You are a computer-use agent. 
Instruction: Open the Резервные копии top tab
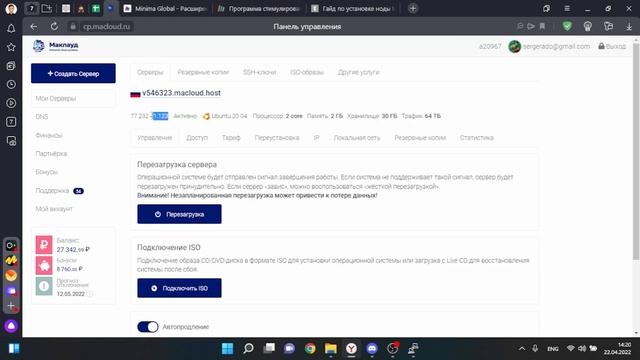pos(203,72)
